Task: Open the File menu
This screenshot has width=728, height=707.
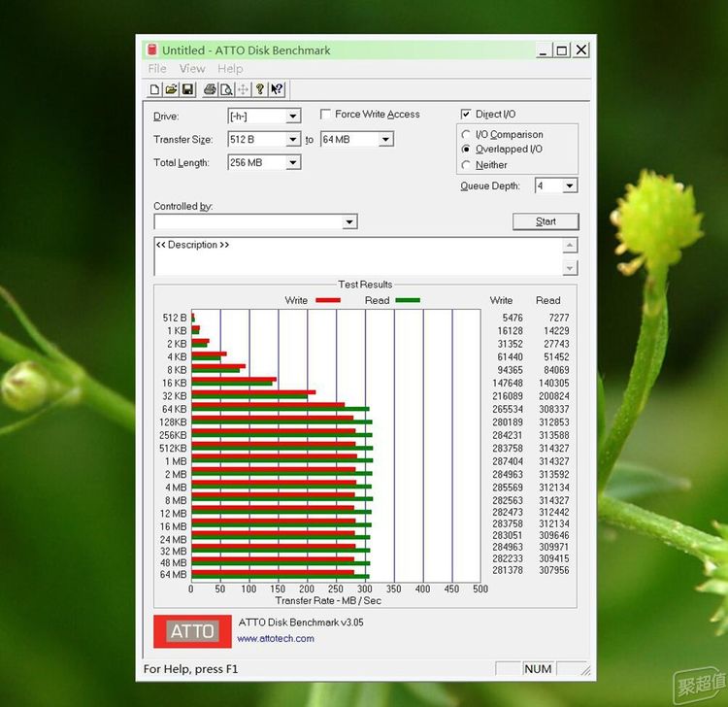Action: tap(157, 69)
